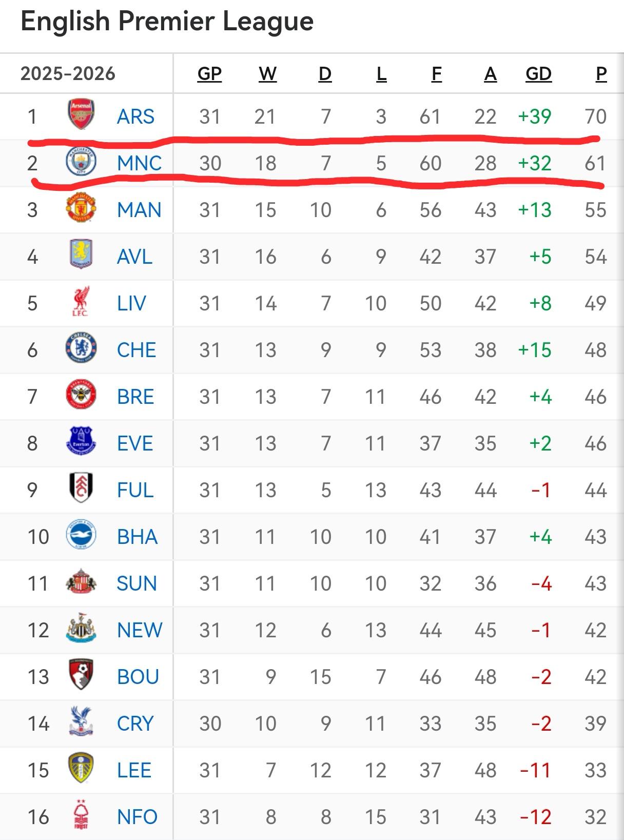Viewport: 624px width, 840px height.
Task: Click the Newcastle crest
Action: click(81, 628)
